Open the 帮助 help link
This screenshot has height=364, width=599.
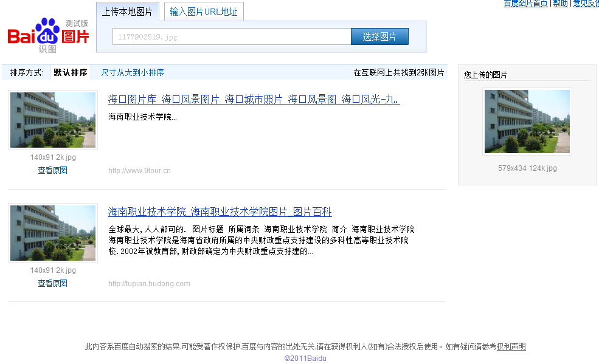tap(560, 4)
